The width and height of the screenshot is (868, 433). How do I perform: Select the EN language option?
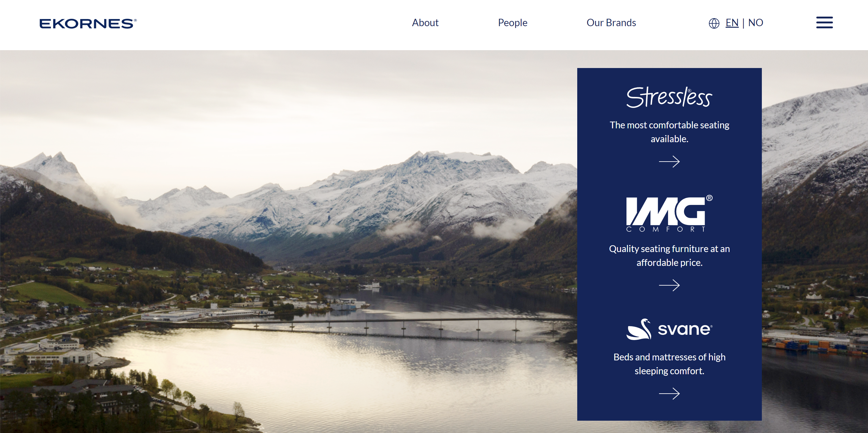coord(732,22)
